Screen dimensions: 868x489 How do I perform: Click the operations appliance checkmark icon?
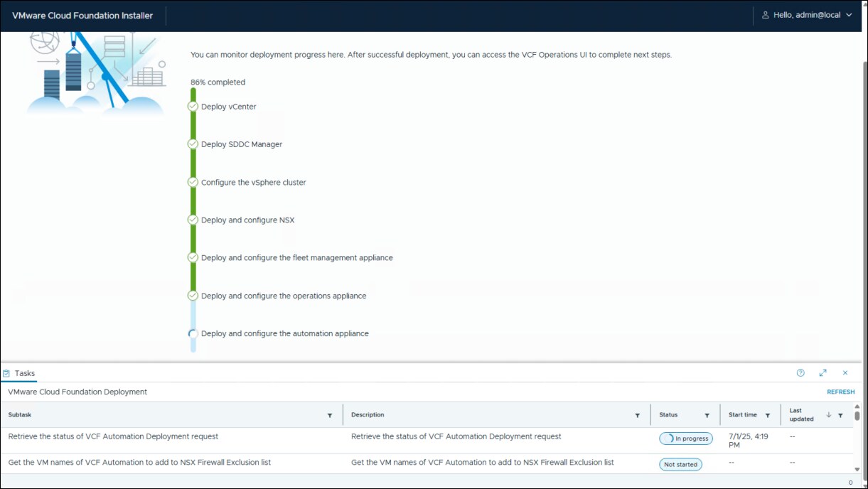tap(193, 296)
